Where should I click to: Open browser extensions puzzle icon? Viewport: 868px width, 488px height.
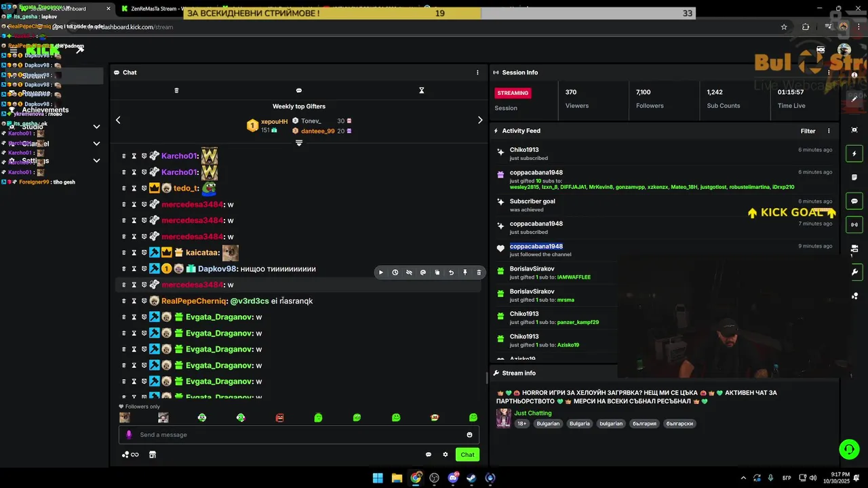[x=806, y=27]
